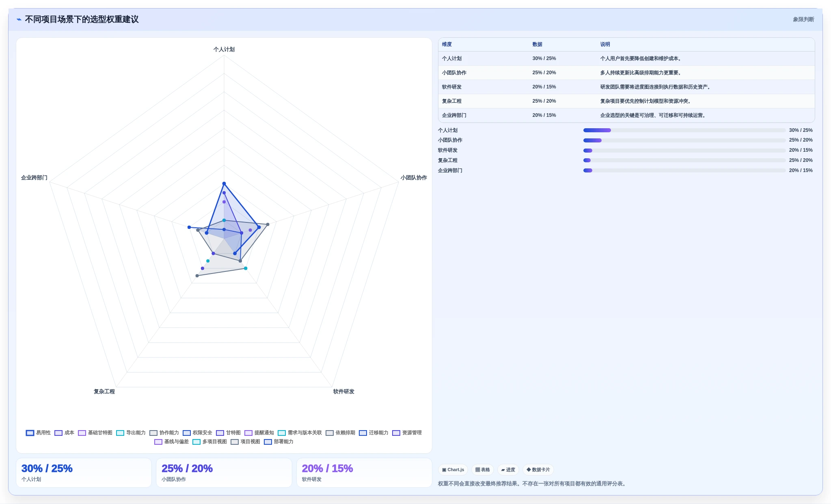Click the 项目视图 legend color box
Viewport: 831px width, 504px height.
[x=235, y=442]
